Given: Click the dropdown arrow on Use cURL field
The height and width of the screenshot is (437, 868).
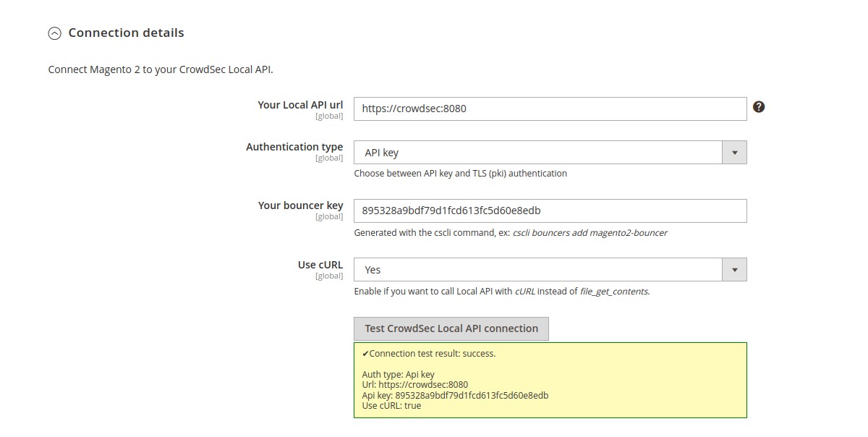Looking at the screenshot, I should (735, 269).
